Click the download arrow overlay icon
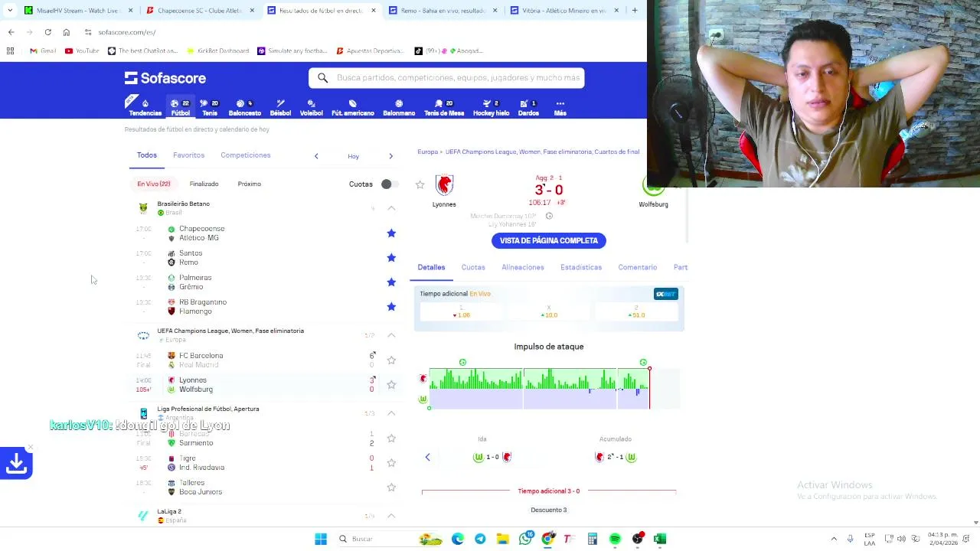 point(16,463)
